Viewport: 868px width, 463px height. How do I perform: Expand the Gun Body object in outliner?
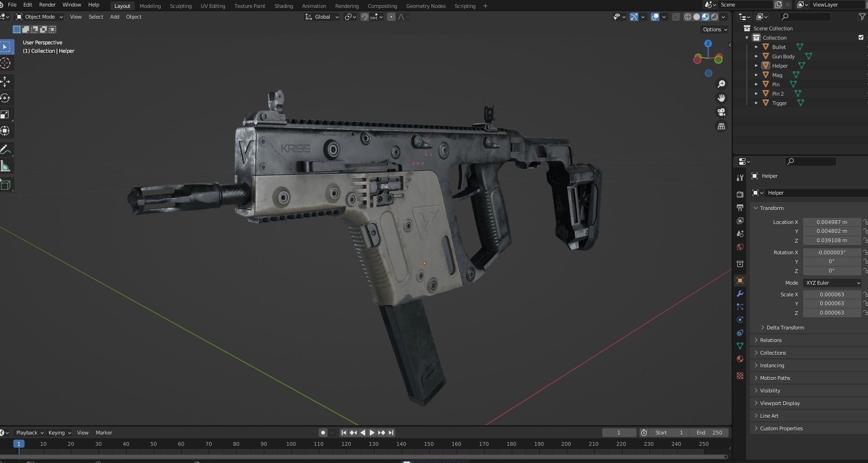coord(756,56)
